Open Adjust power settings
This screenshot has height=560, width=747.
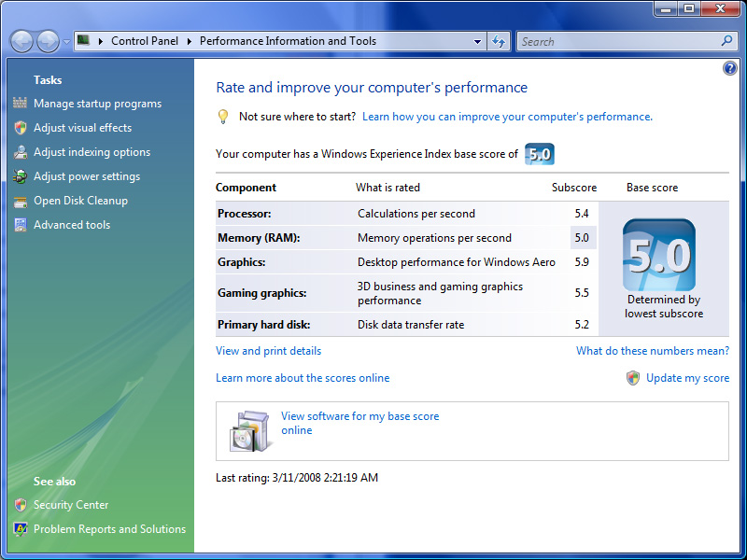point(87,176)
